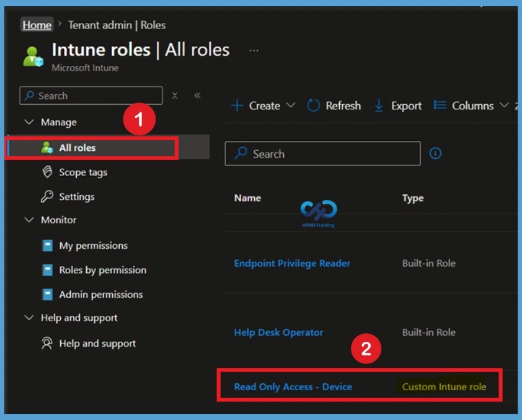This screenshot has width=522, height=420.
Task: Click the Custom Intune role type cell
Action: [444, 386]
